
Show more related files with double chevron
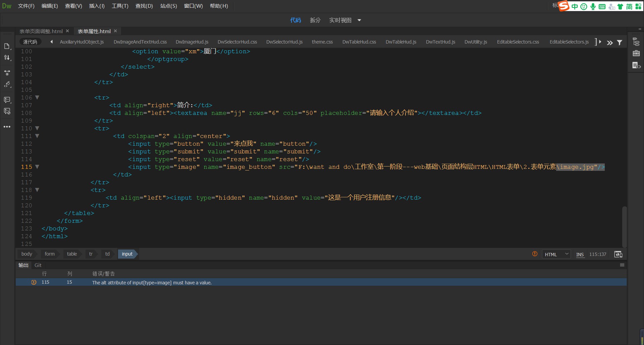[610, 43]
